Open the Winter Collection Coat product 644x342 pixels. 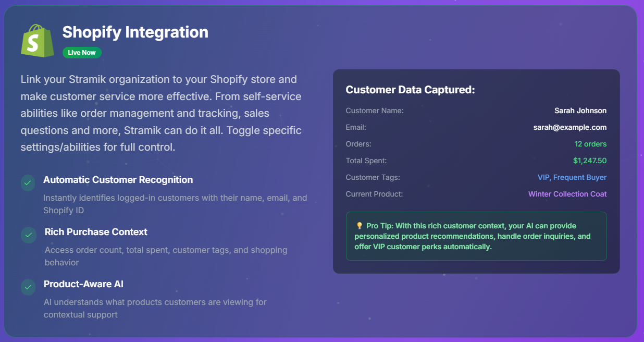point(567,194)
